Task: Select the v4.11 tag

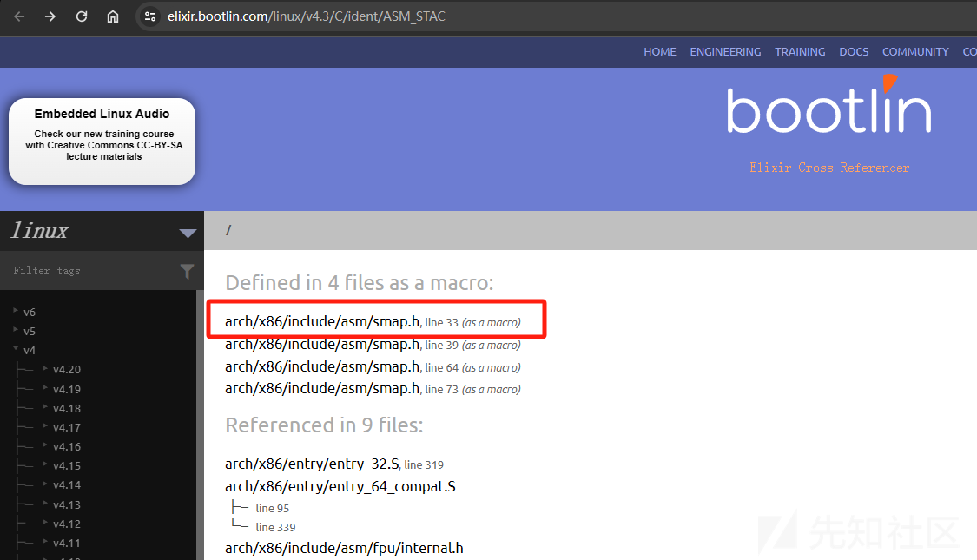Action: tap(67, 544)
